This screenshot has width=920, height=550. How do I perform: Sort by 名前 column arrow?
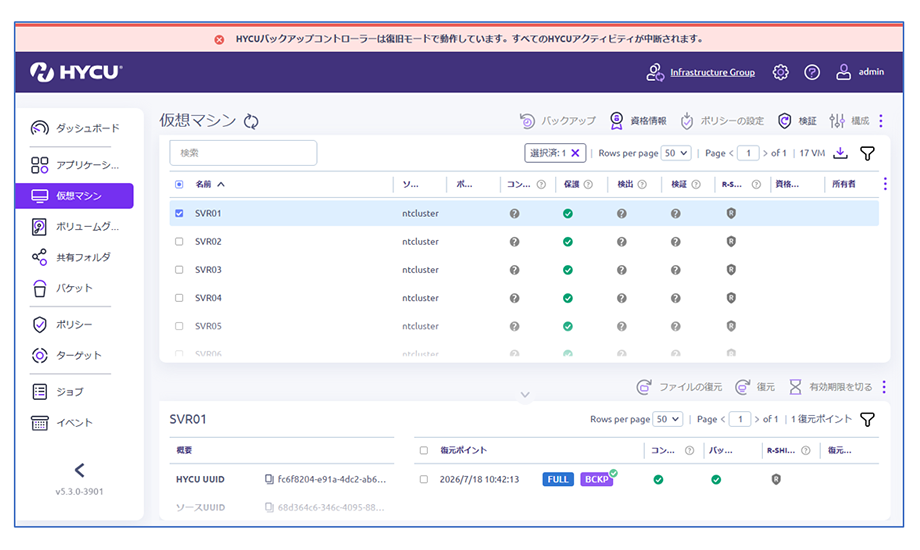pos(221,184)
